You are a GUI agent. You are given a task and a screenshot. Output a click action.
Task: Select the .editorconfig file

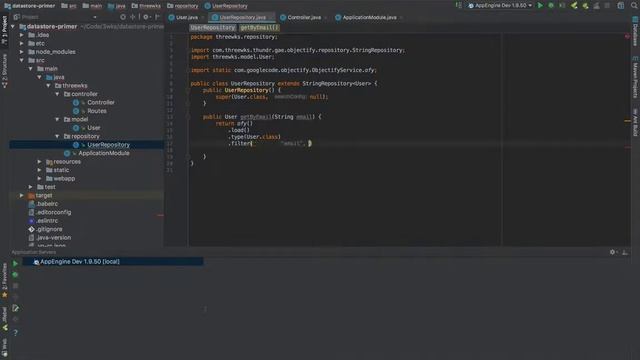coord(53,212)
